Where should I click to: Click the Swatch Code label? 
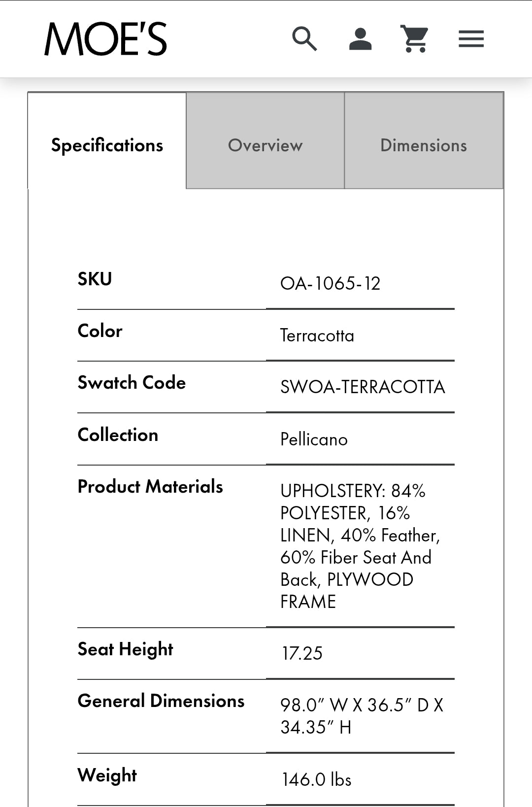132,383
